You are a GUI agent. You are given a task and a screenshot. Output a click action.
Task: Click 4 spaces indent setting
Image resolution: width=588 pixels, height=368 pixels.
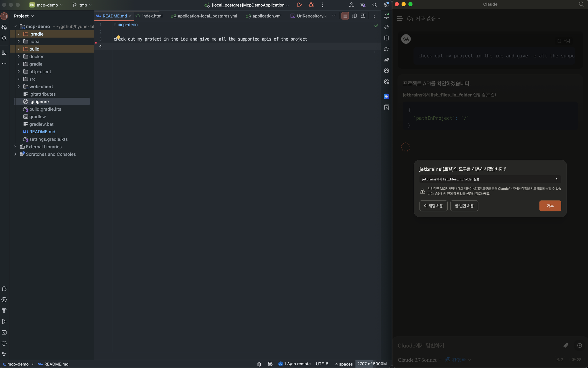(344, 364)
